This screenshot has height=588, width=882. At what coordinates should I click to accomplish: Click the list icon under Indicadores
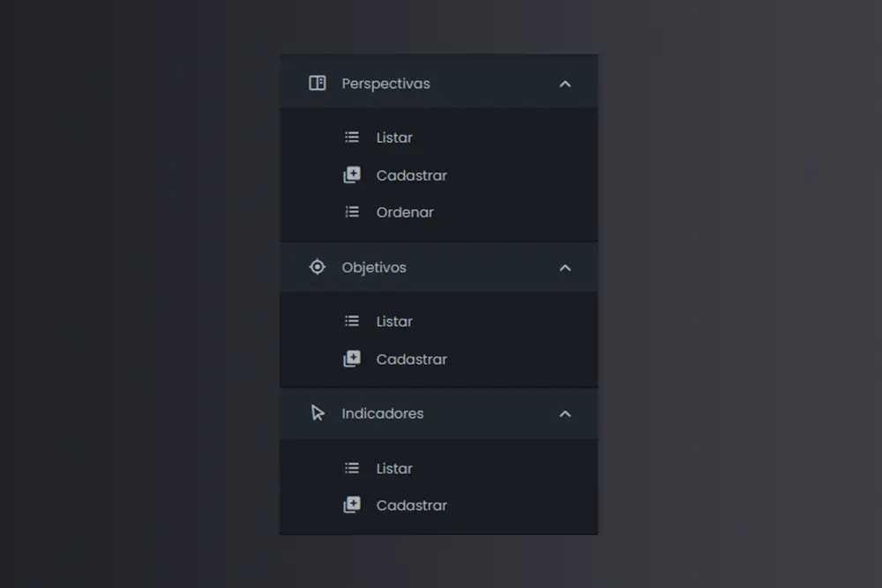pos(352,469)
